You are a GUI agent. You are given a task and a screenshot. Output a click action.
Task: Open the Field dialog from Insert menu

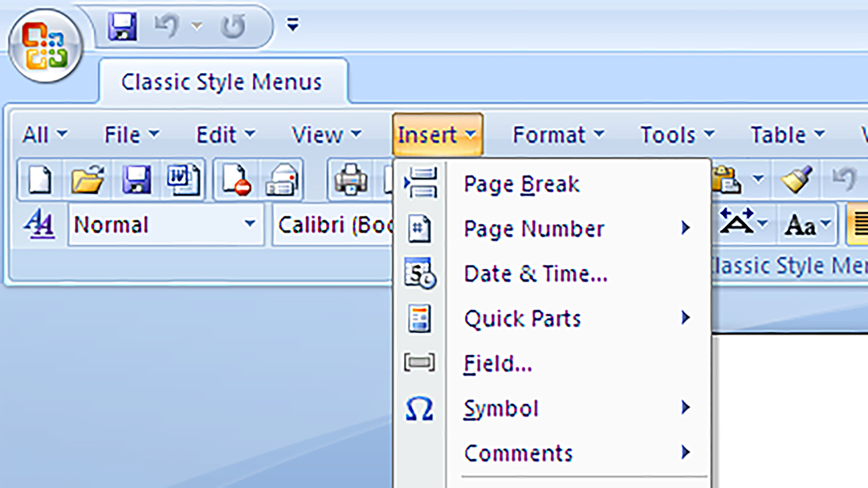pos(496,363)
